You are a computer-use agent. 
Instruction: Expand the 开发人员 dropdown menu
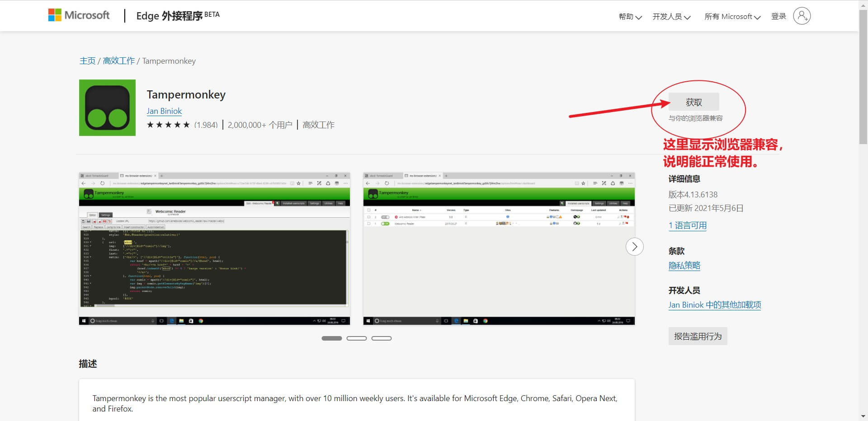[x=671, y=17]
